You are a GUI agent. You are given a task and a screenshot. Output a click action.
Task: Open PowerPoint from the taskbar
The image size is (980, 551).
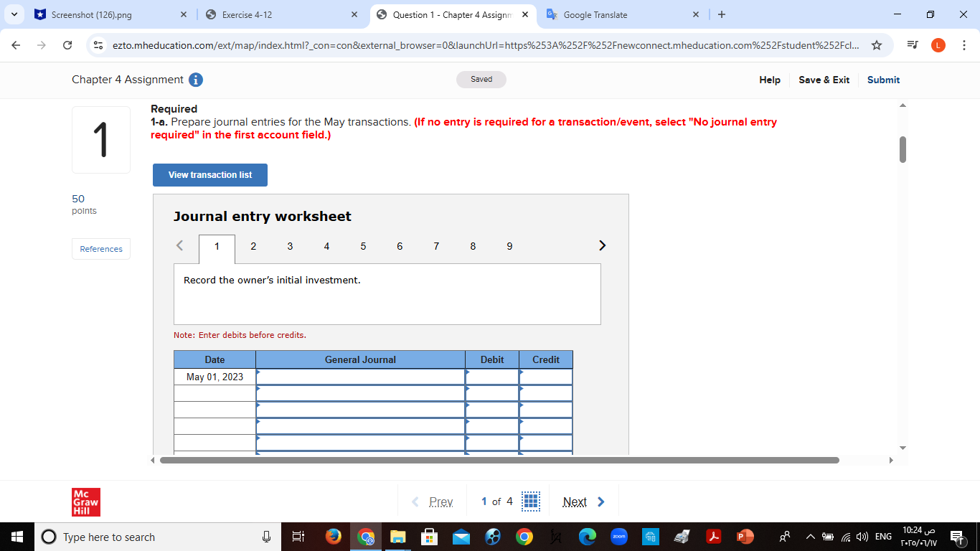(x=745, y=537)
